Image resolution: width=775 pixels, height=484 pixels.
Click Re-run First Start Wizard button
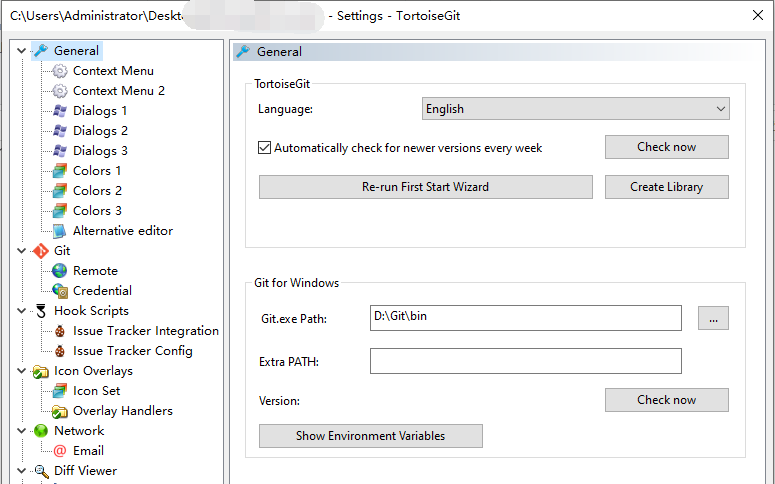(x=426, y=187)
